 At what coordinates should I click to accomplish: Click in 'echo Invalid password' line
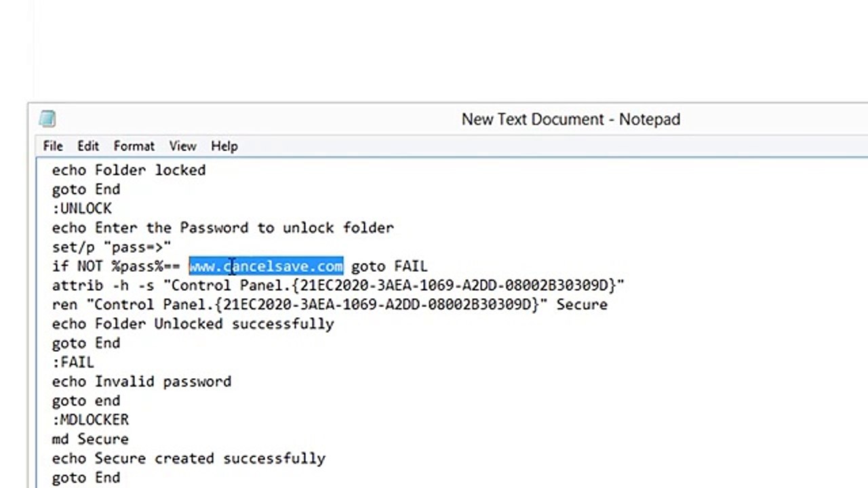[x=142, y=382]
